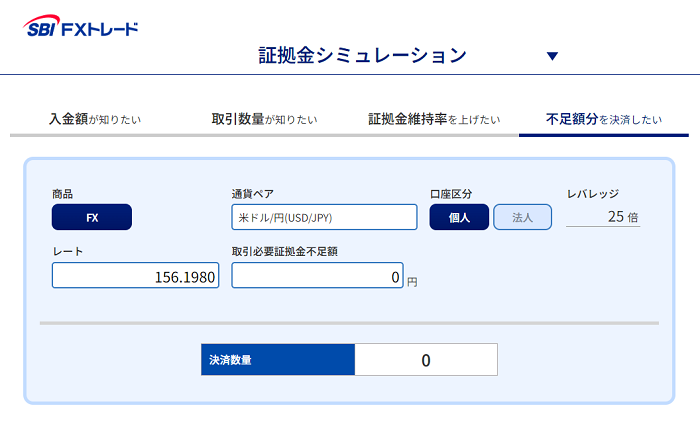Click the 決済数量 blue label
Screen dimensions: 700x424
278,360
